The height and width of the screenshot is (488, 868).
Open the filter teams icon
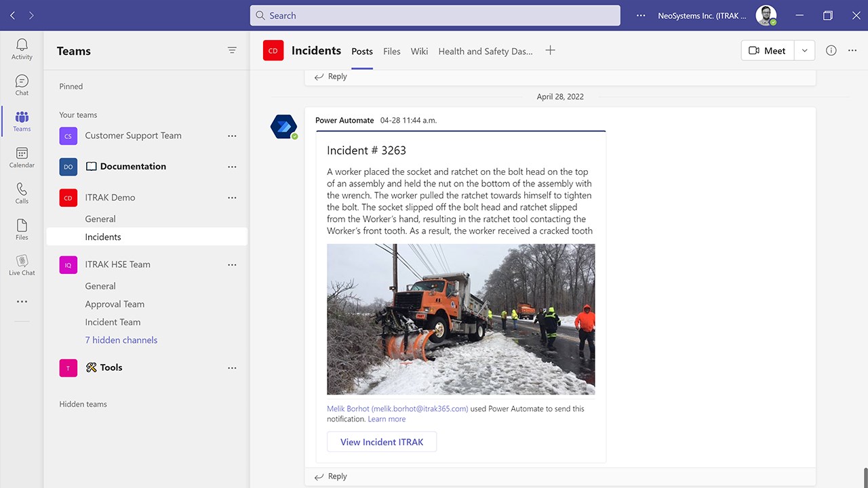232,50
